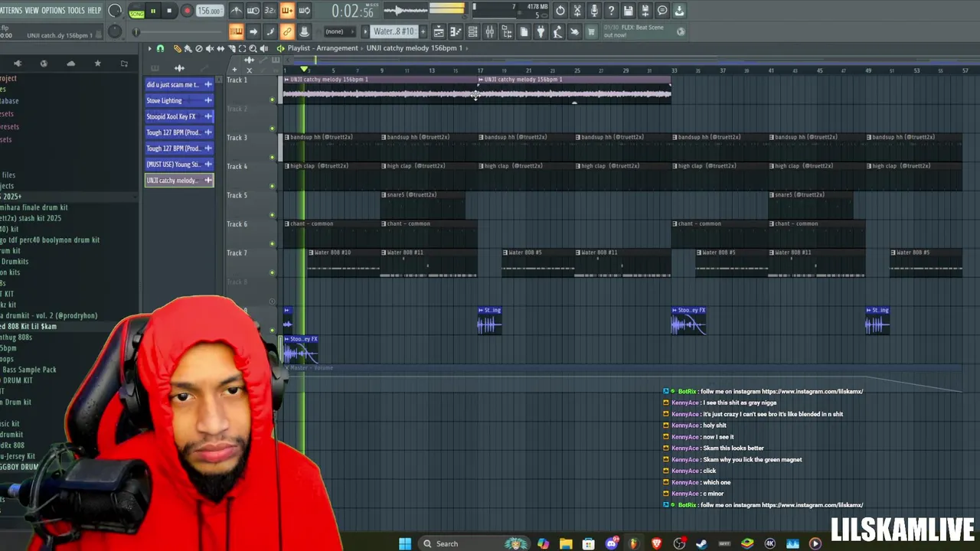Open File Explorer from taskbar
The height and width of the screenshot is (551, 980).
coord(566,543)
